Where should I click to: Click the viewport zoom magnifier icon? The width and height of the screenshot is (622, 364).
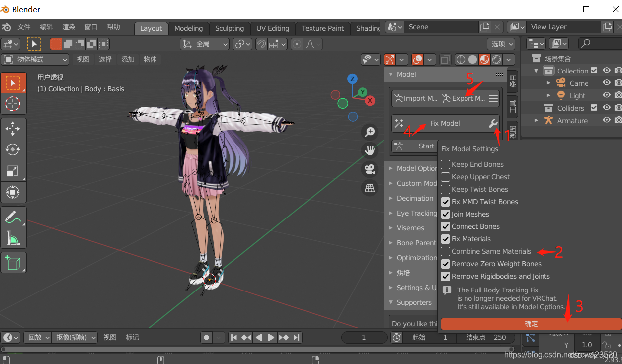(x=370, y=132)
